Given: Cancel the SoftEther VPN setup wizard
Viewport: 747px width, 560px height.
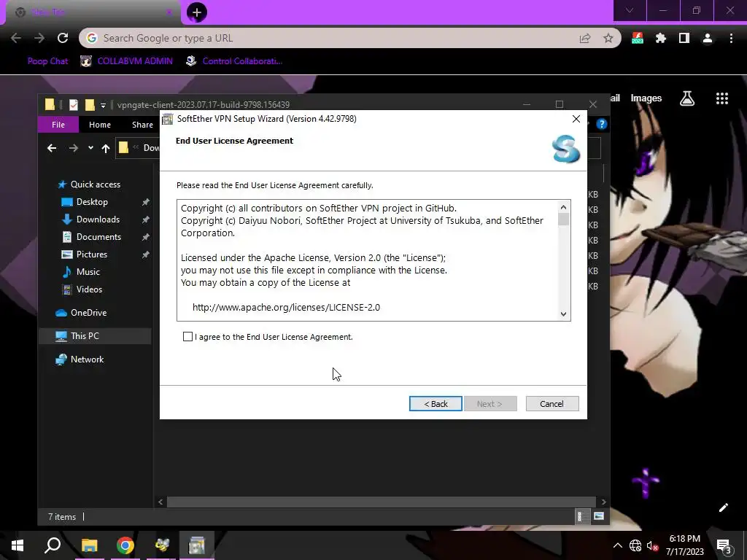Looking at the screenshot, I should 552,404.
